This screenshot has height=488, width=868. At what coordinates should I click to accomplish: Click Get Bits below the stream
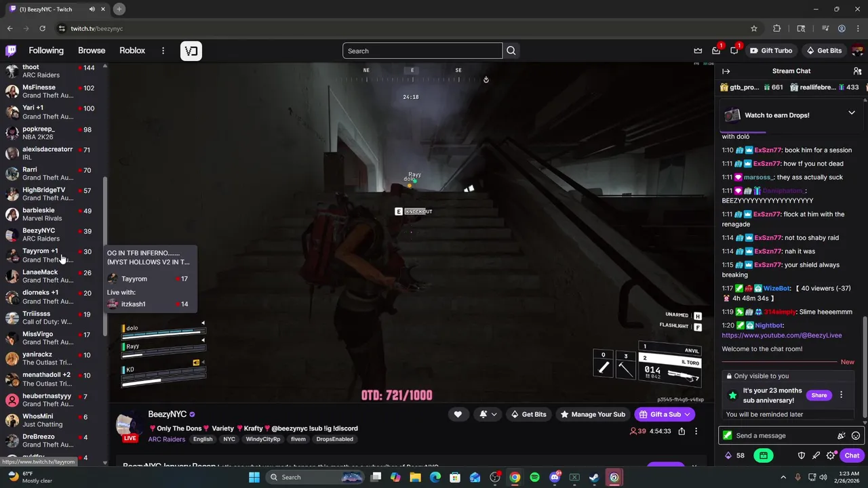pos(528,414)
